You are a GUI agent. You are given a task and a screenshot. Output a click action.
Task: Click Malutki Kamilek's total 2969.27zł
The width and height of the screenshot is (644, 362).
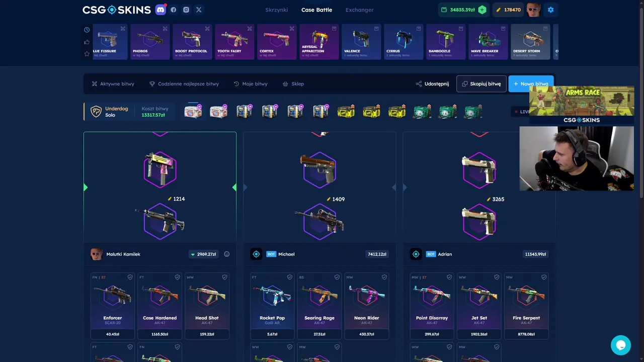point(203,254)
